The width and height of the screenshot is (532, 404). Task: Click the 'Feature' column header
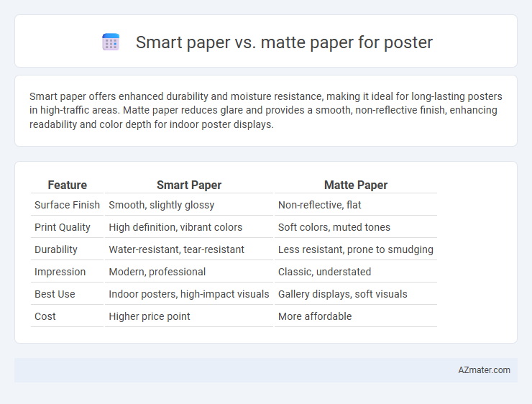pos(67,185)
